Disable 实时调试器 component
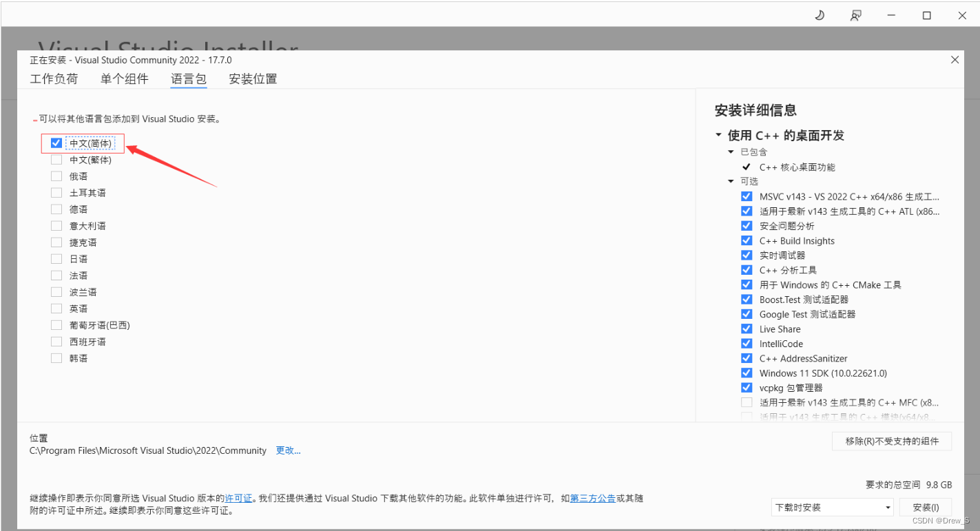980x531 pixels. coord(747,256)
